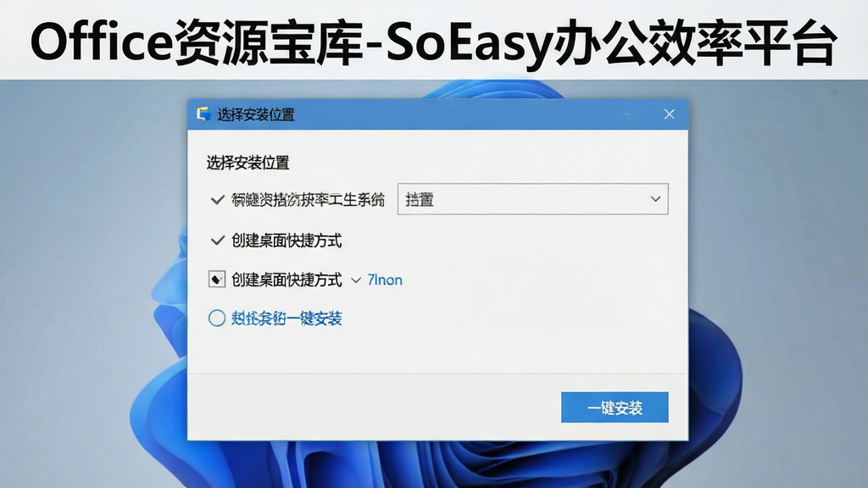Close the 选择安装位置 dialog
The image size is (868, 488).
point(670,114)
